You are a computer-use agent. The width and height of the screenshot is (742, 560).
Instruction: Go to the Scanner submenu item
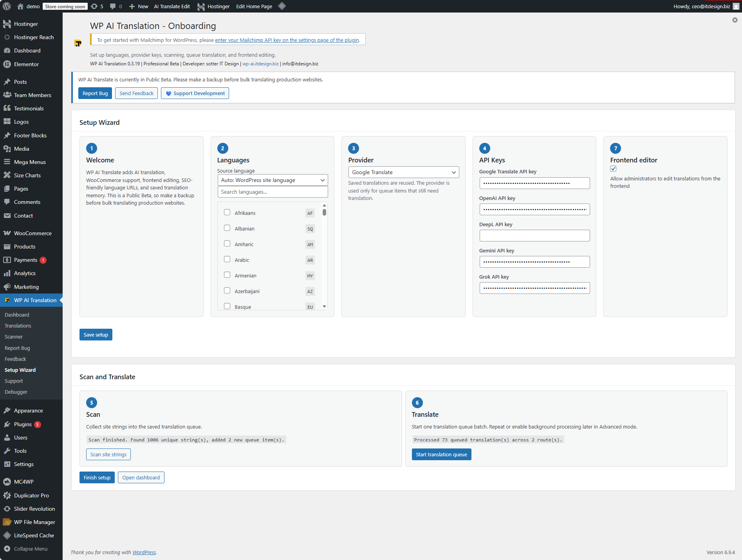pos(14,337)
